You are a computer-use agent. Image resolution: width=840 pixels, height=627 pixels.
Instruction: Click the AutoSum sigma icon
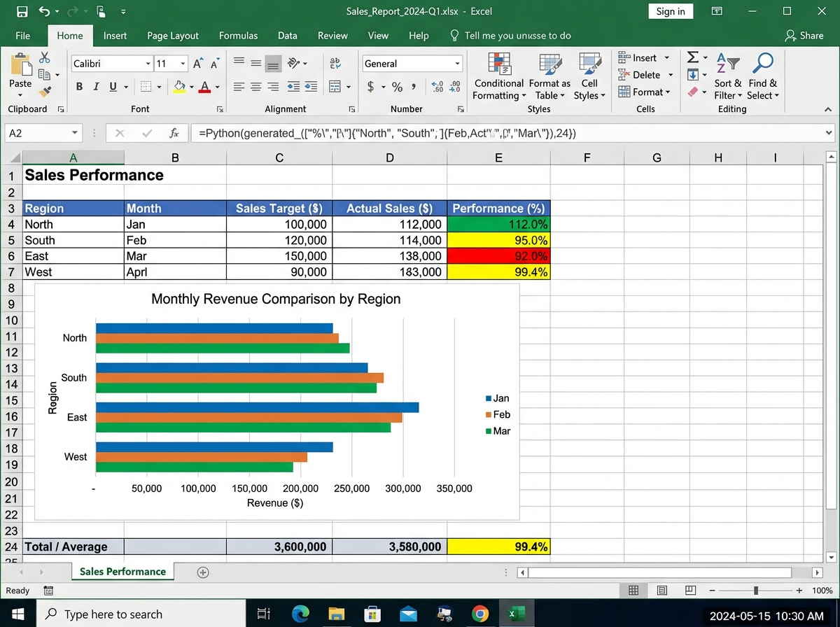(x=693, y=57)
